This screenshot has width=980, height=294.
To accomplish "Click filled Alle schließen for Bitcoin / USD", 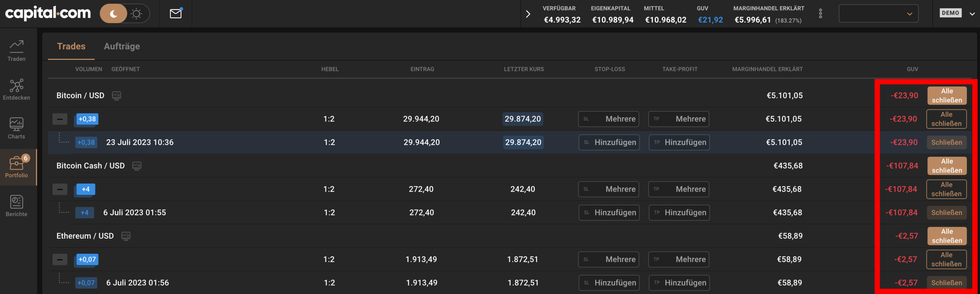I will pyautogui.click(x=947, y=95).
